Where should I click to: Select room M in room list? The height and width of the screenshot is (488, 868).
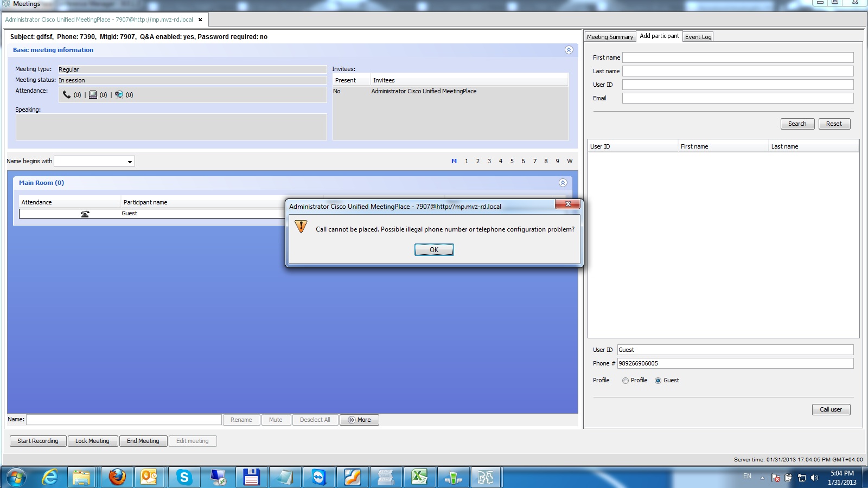tap(454, 161)
